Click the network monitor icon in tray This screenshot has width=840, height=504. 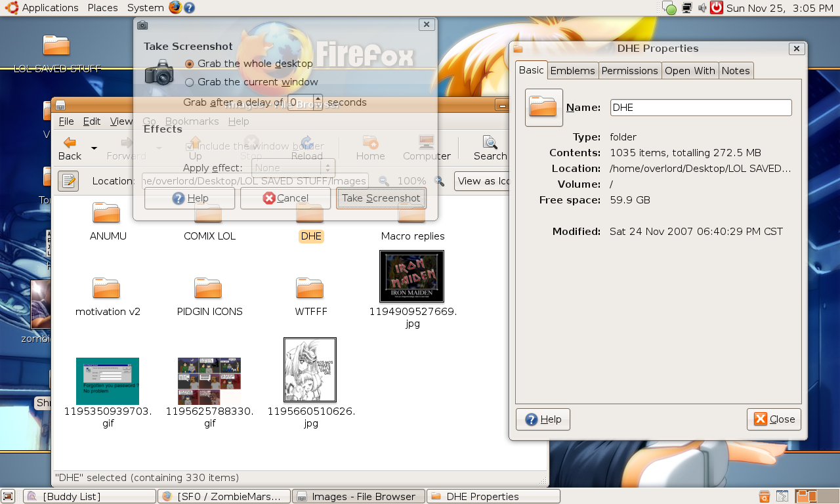[687, 8]
